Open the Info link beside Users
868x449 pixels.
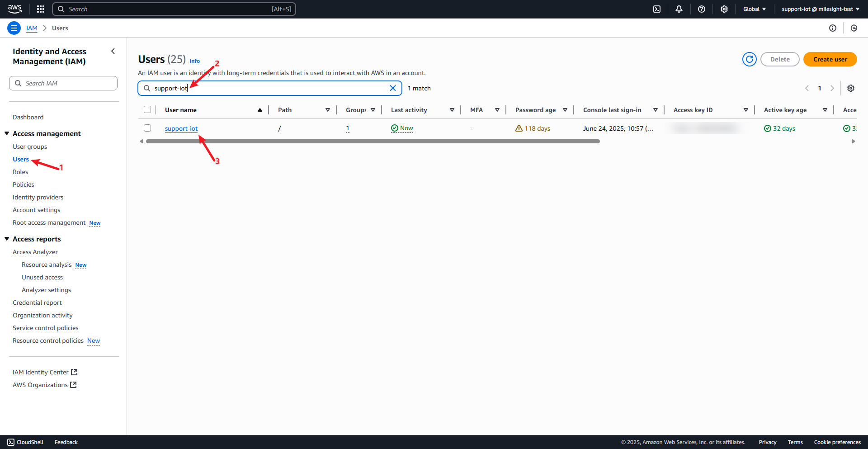tap(194, 61)
